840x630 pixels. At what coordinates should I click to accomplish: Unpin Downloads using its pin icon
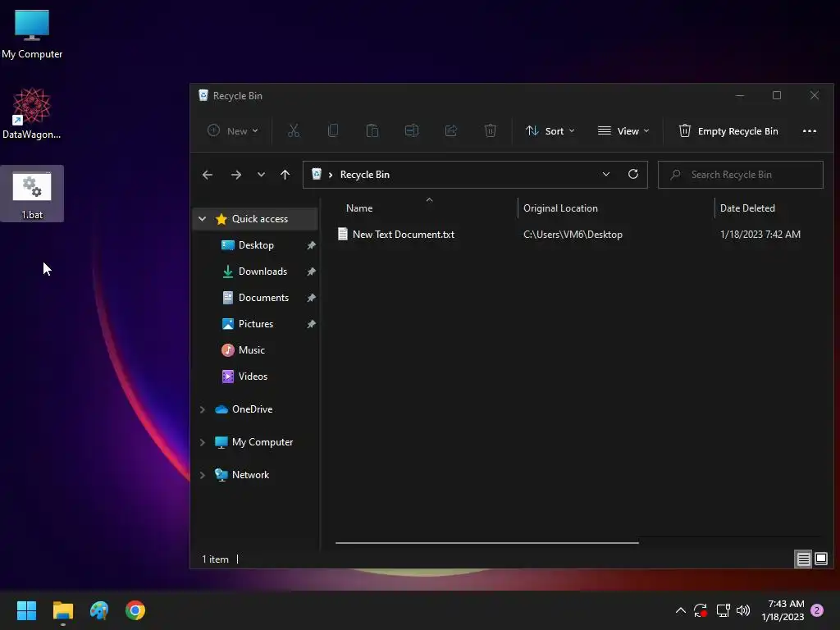tap(311, 272)
